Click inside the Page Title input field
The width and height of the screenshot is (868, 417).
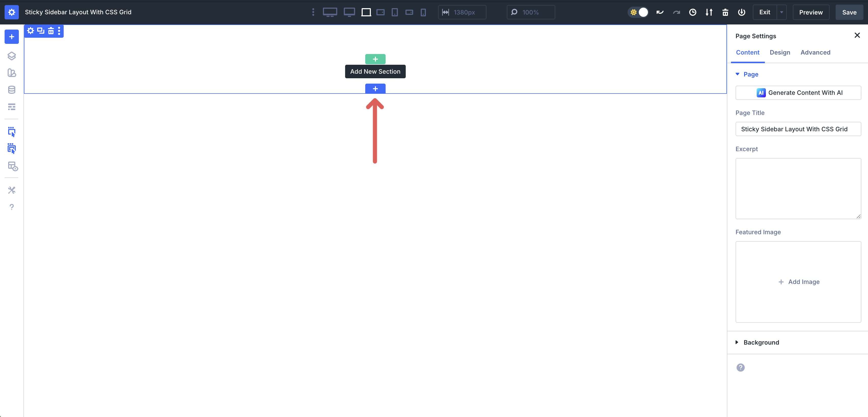[798, 129]
